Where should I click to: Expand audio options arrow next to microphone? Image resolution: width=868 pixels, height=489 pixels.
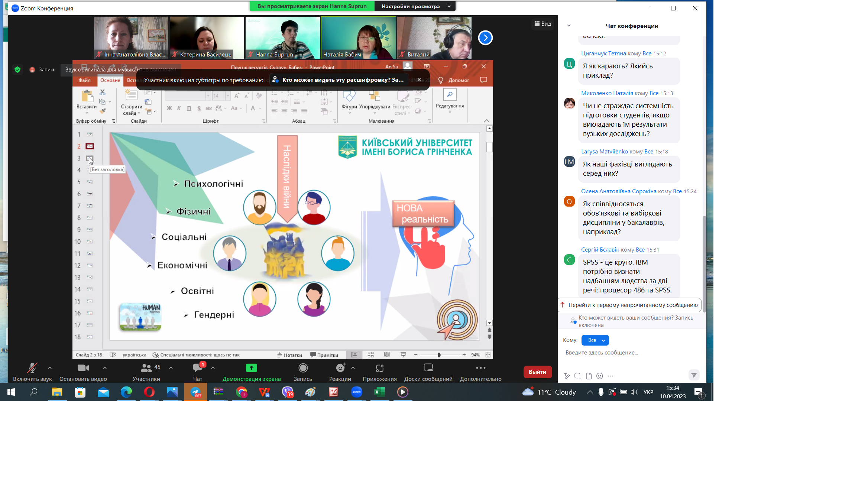(x=50, y=368)
